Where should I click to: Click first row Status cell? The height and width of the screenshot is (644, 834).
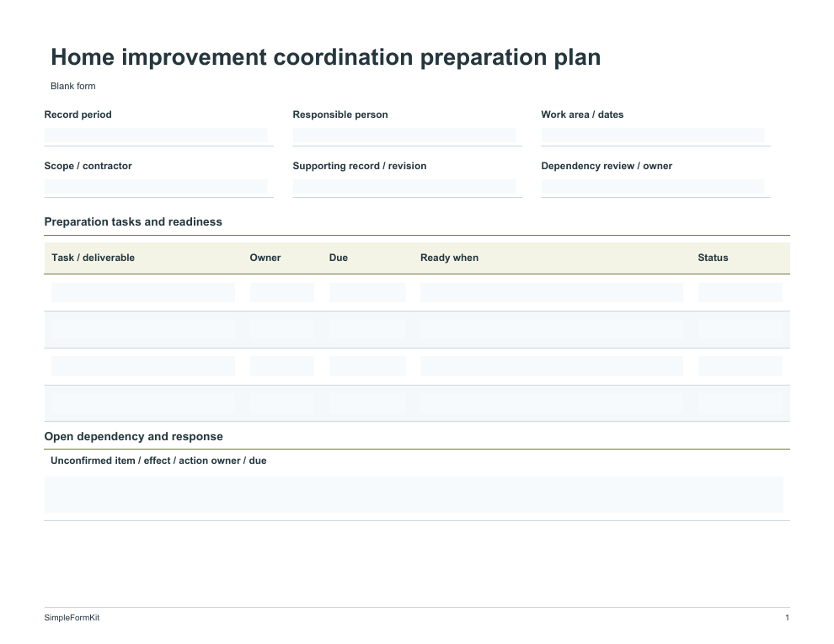coord(740,292)
